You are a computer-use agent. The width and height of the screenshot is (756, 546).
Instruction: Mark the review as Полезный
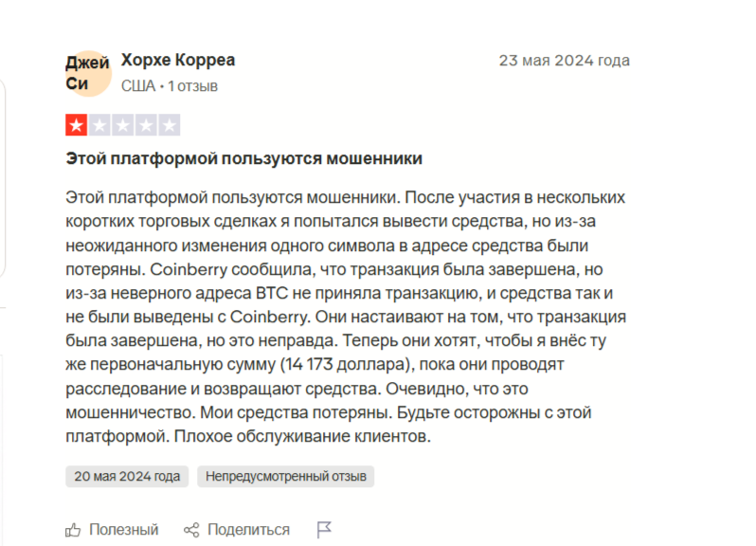[x=123, y=529]
